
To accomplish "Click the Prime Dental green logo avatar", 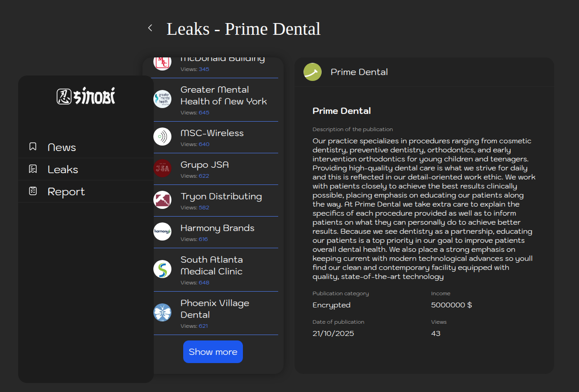I will point(313,72).
